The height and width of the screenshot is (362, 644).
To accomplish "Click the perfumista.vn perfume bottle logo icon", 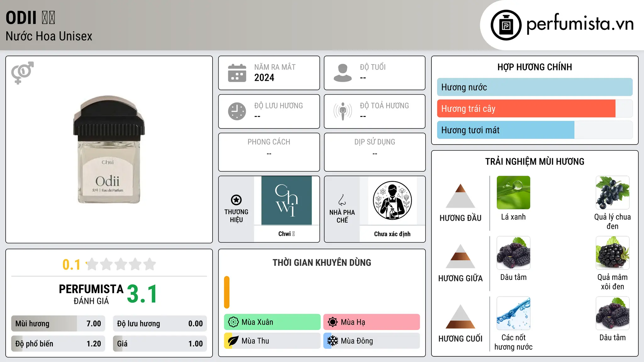I will tap(506, 25).
